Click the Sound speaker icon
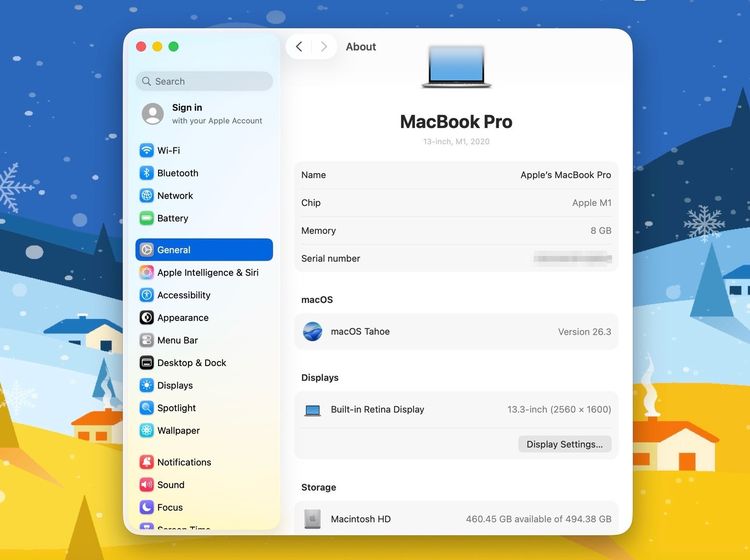 point(146,484)
